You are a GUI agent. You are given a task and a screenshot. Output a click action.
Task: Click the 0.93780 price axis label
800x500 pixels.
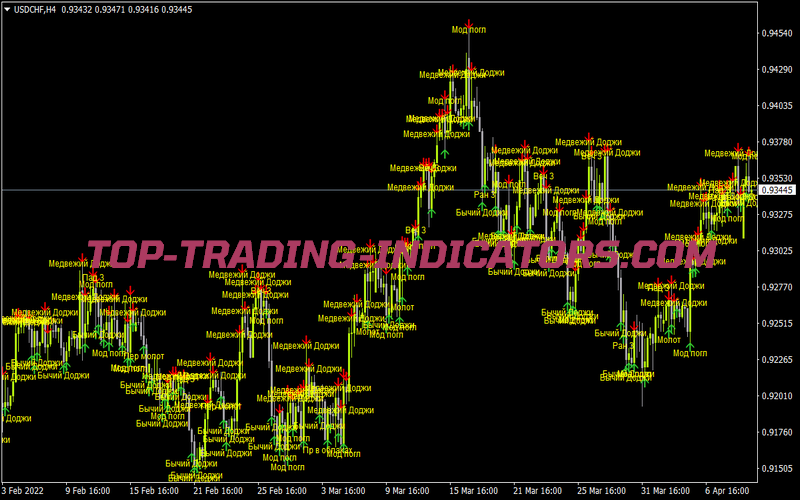tap(777, 142)
